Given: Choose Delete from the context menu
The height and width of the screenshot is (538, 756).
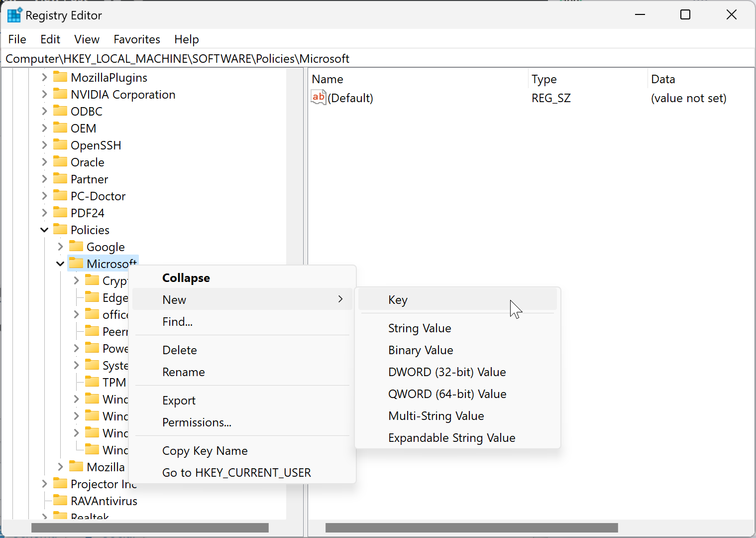Looking at the screenshot, I should pyautogui.click(x=242, y=350).
